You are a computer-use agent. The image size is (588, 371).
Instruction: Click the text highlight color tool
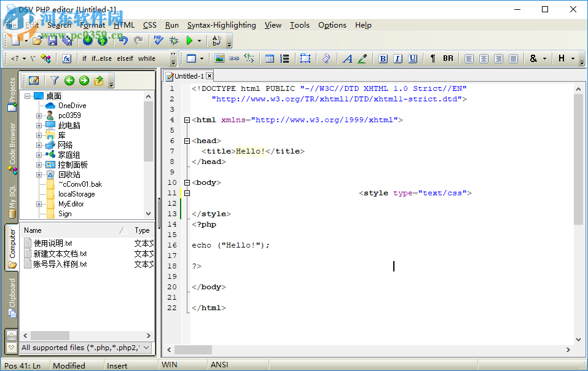coord(362,58)
